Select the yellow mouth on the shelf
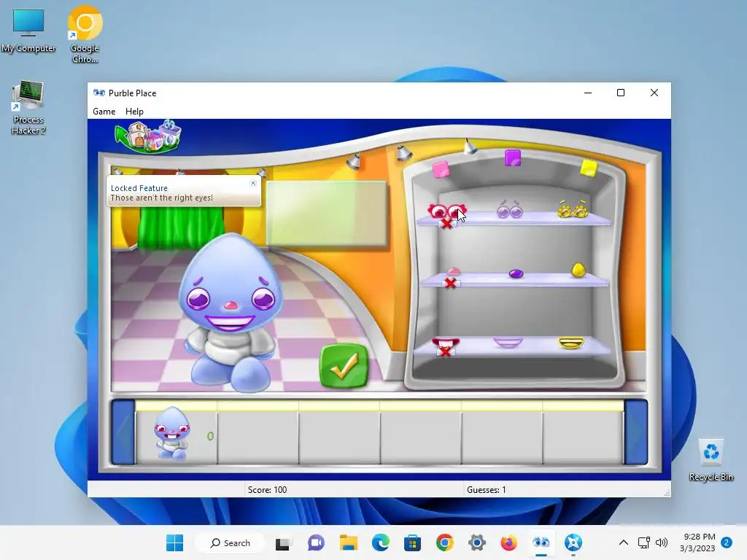This screenshot has height=560, width=747. [570, 343]
